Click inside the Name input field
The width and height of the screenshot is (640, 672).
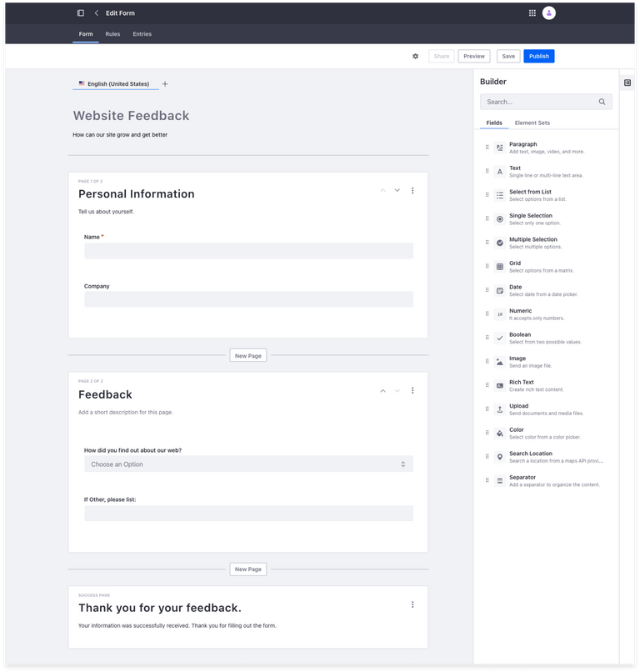[x=248, y=251]
